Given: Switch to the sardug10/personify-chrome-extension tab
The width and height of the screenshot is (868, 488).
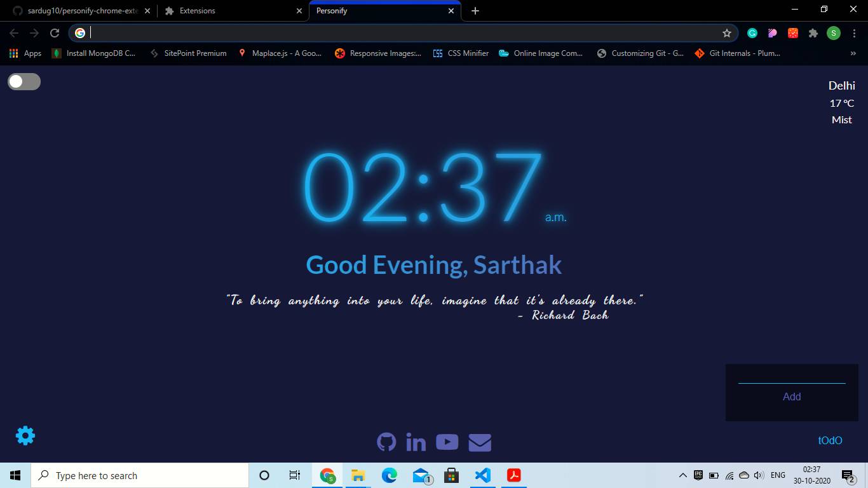Looking at the screenshot, I should click(81, 11).
